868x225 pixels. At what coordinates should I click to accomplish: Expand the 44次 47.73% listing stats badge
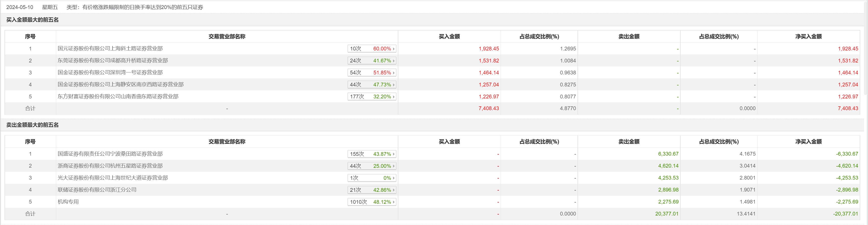(371, 85)
